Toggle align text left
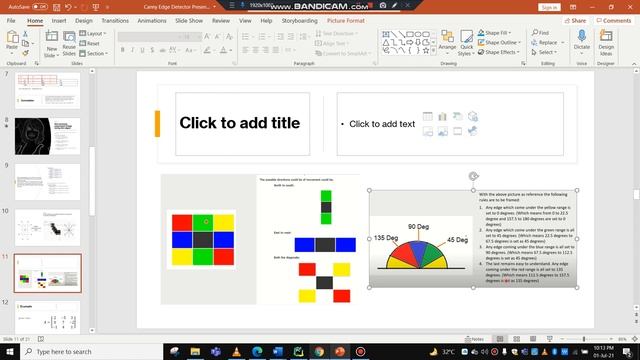 [245, 50]
